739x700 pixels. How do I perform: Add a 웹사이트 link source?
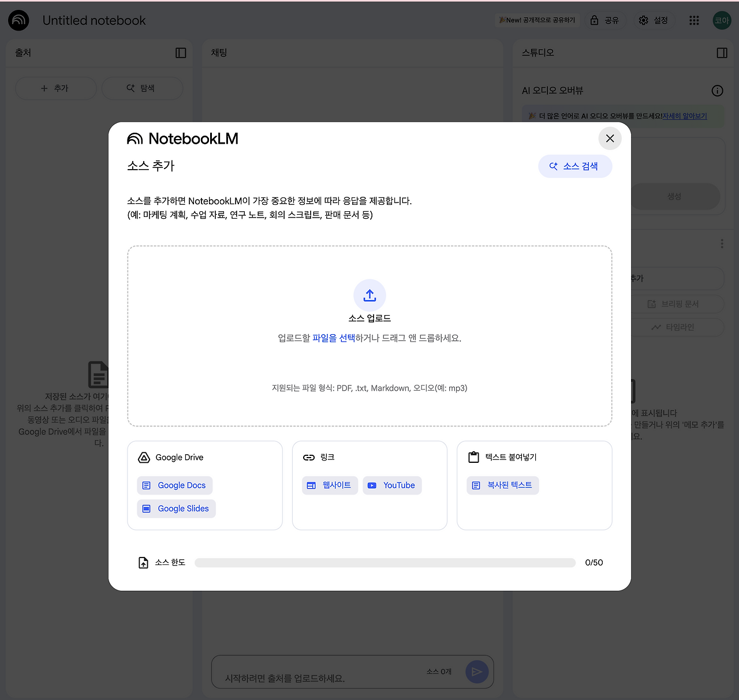pos(330,485)
